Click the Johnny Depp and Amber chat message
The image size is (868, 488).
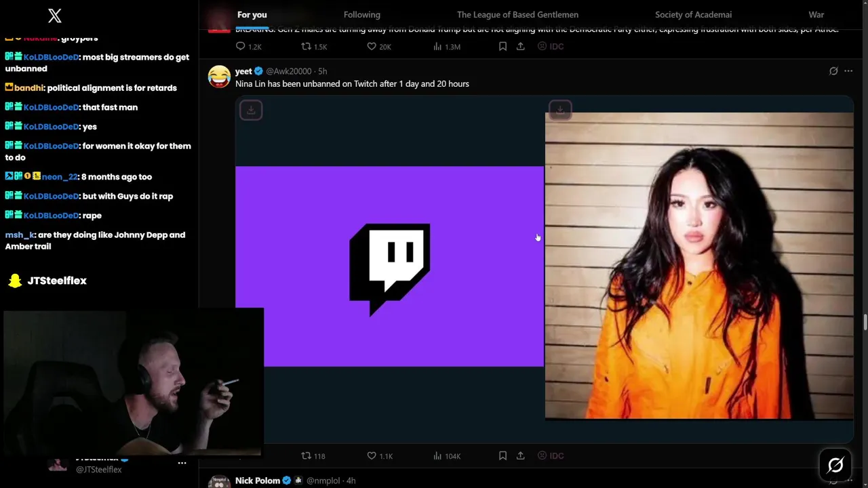coord(95,241)
